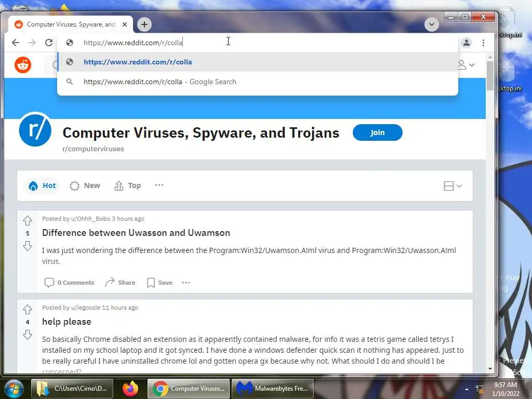Select the reddit.com/r/colla URL suggestion
Viewport: 532px width, 399px height.
click(x=258, y=62)
